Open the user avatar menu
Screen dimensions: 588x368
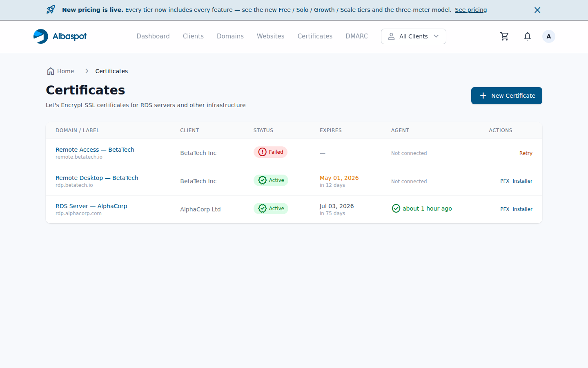coord(548,36)
